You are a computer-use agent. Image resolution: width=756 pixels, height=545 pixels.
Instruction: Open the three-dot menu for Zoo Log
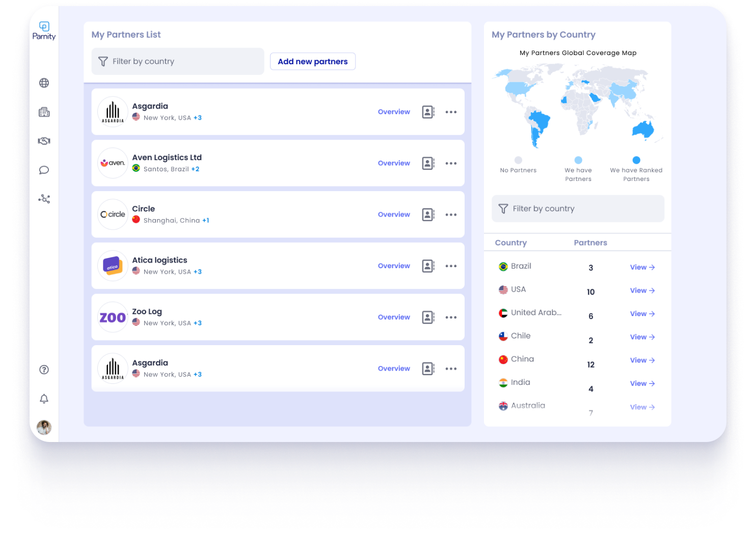451,317
